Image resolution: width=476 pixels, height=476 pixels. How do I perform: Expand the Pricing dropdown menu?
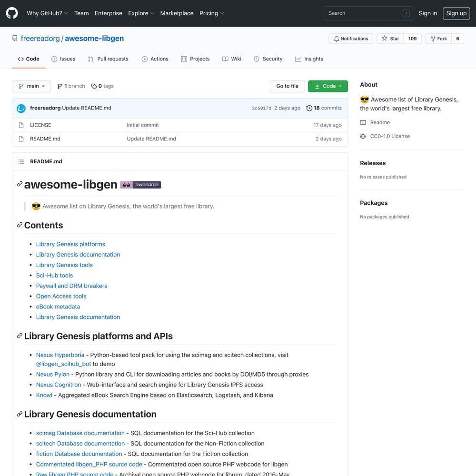coord(212,13)
